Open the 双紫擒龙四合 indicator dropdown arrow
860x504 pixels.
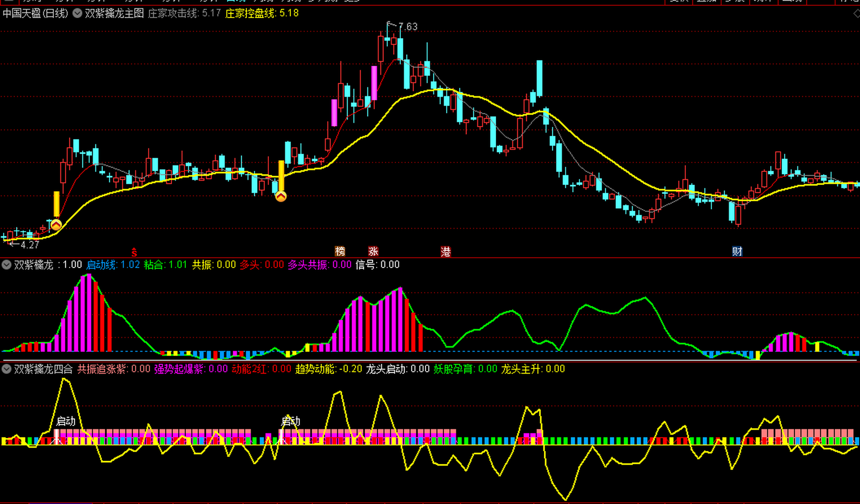coord(6,369)
